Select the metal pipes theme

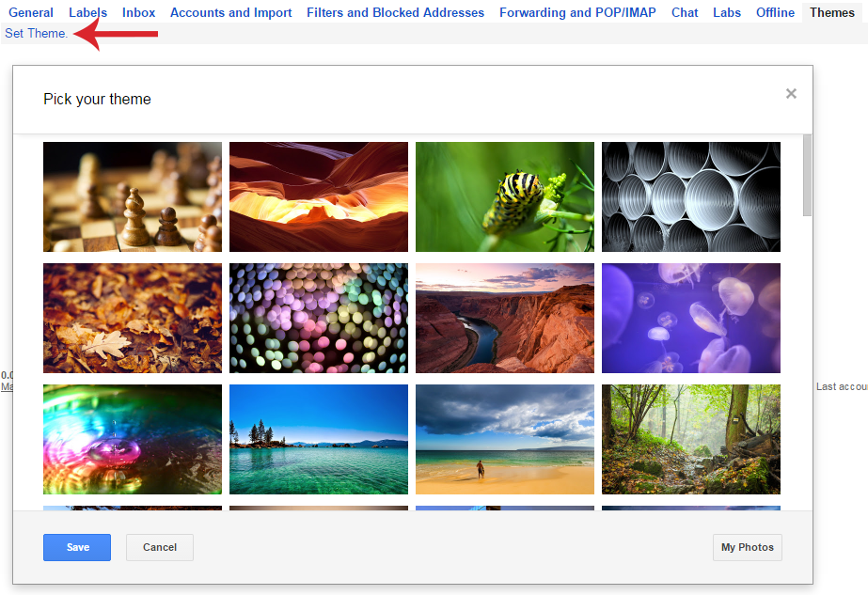691,196
